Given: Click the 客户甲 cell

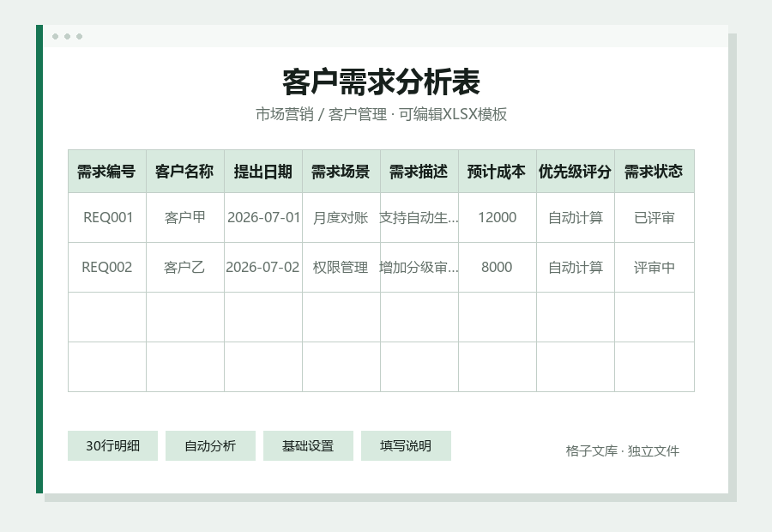Looking at the screenshot, I should pos(185,218).
